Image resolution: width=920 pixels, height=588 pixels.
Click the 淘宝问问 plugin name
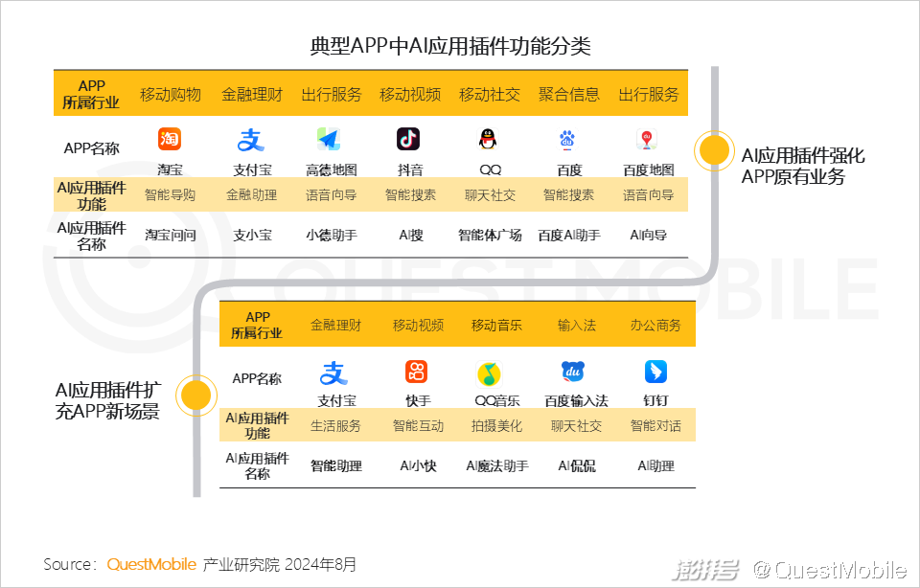point(171,235)
